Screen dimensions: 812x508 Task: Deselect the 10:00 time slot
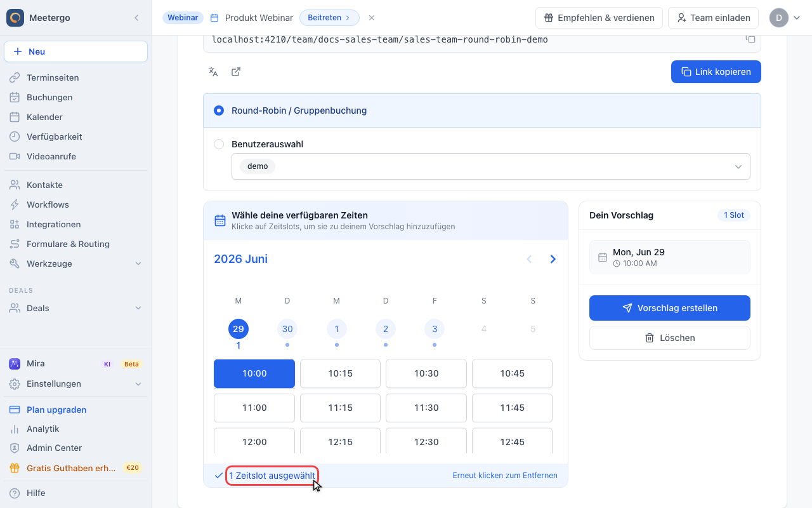[254, 373]
